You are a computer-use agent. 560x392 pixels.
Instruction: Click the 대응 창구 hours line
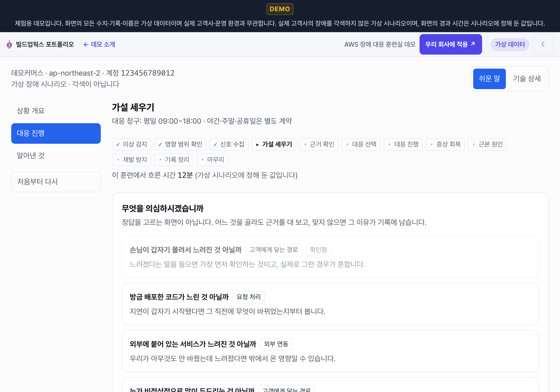[202, 121]
